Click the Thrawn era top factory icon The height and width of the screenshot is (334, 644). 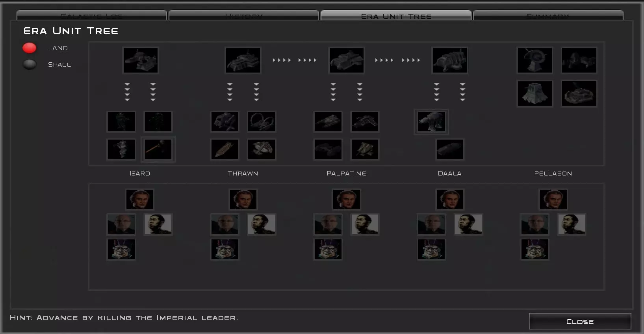[x=243, y=60]
